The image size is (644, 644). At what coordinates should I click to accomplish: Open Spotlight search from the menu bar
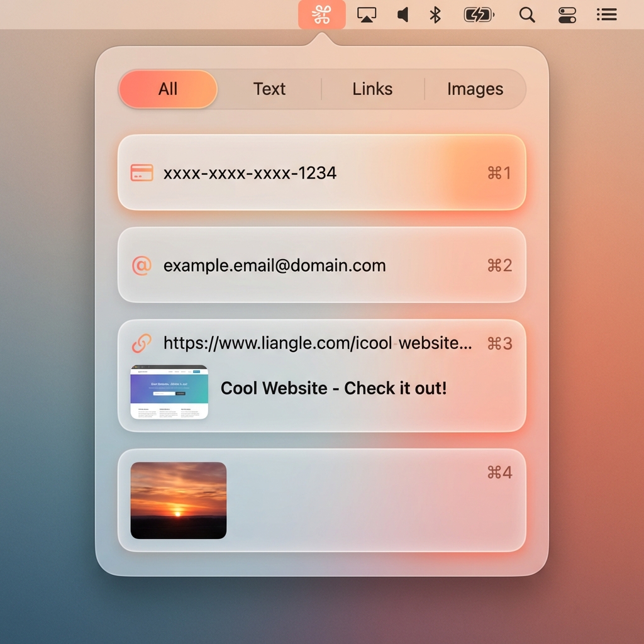click(527, 14)
